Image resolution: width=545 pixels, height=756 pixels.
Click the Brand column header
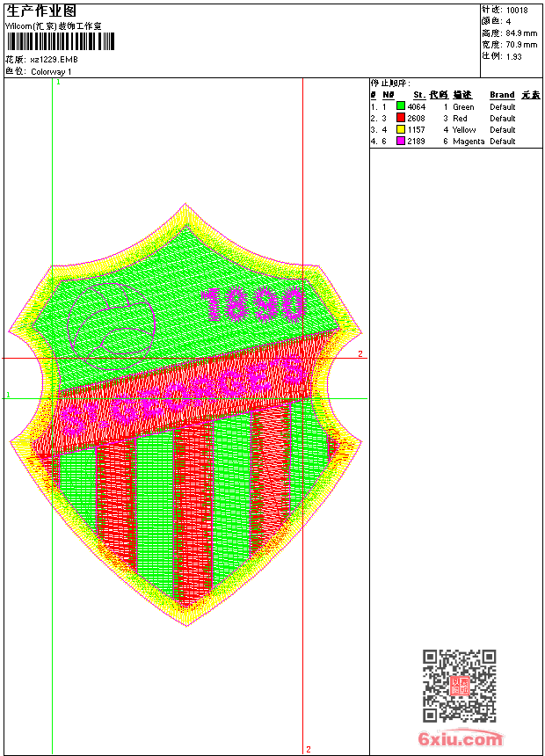pos(502,95)
